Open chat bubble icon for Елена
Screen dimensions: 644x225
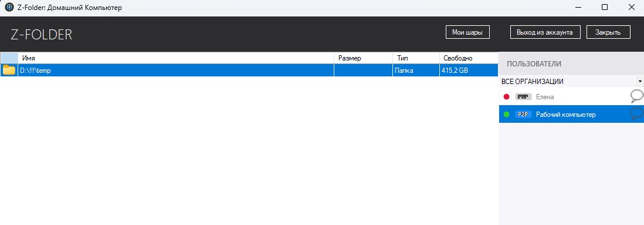click(x=636, y=97)
